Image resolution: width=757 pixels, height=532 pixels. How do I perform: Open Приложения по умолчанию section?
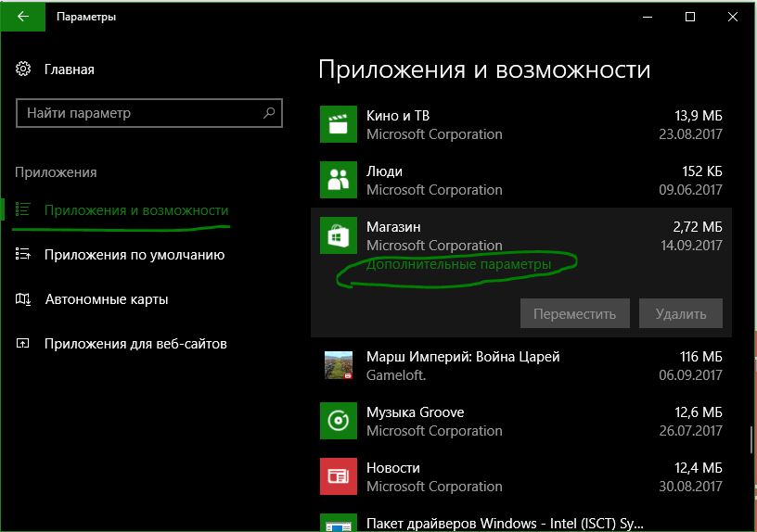point(135,255)
